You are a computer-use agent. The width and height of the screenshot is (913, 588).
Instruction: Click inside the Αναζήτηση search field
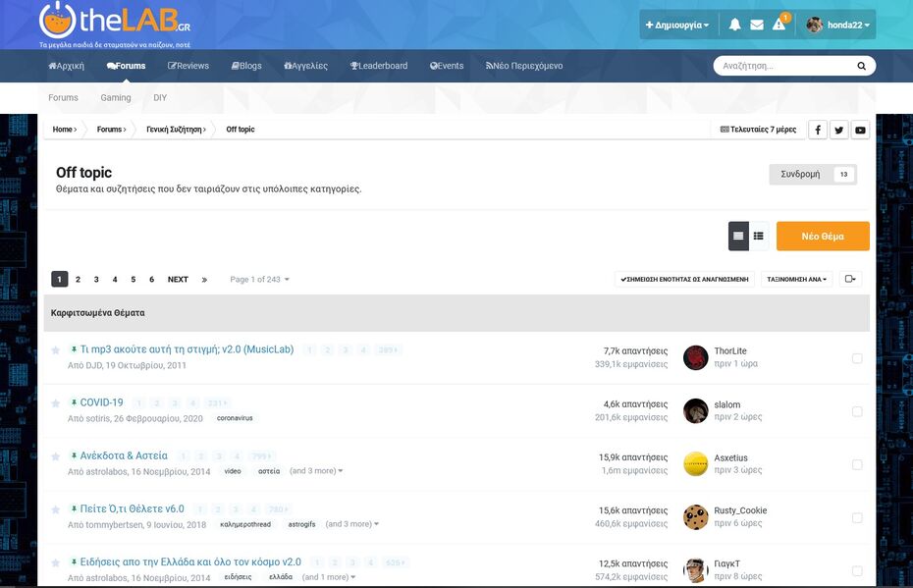click(x=776, y=65)
